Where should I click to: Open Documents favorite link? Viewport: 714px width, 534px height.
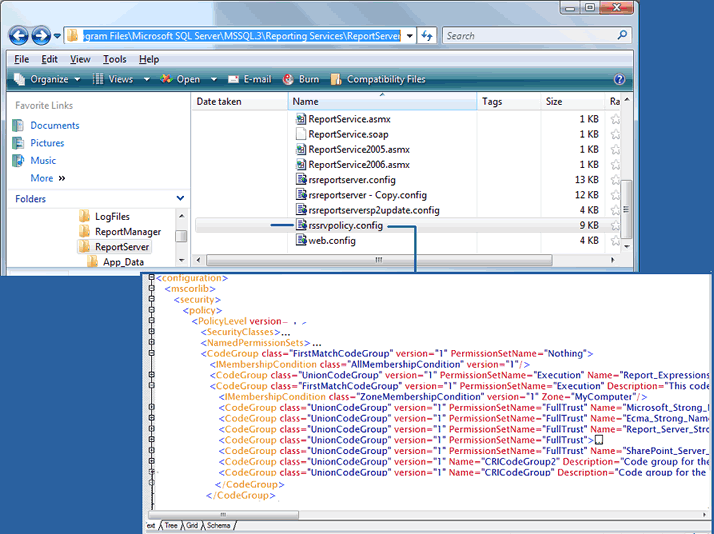pyautogui.click(x=55, y=125)
